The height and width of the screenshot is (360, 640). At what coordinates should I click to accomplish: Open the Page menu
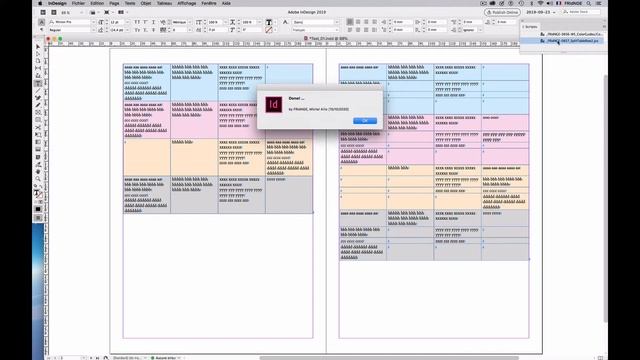tap(114, 3)
